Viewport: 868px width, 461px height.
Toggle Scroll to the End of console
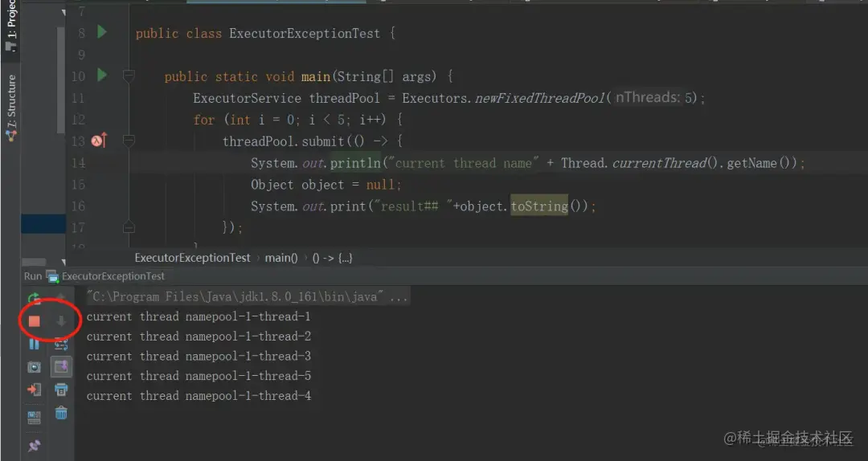(x=61, y=367)
